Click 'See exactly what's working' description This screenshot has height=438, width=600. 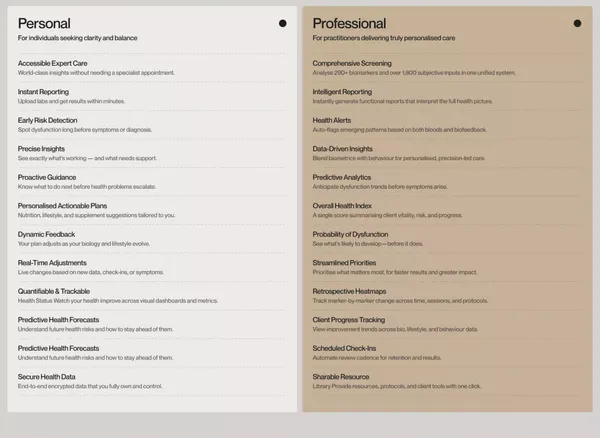[x=87, y=158]
